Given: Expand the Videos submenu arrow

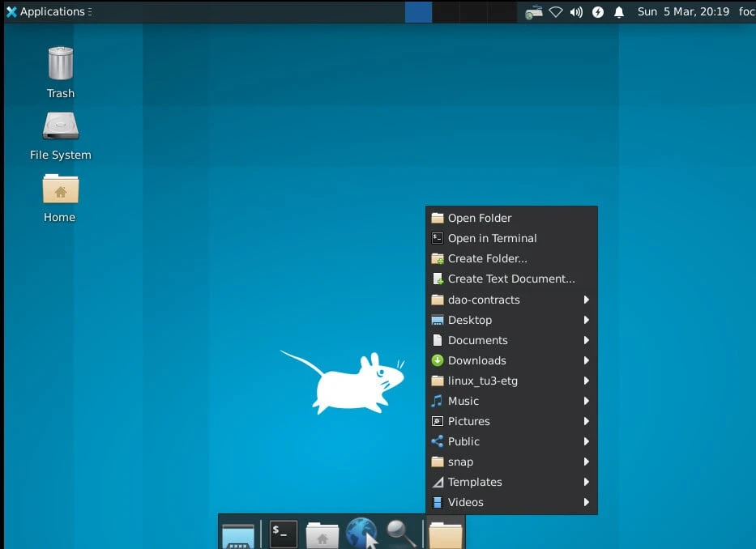Looking at the screenshot, I should point(586,502).
